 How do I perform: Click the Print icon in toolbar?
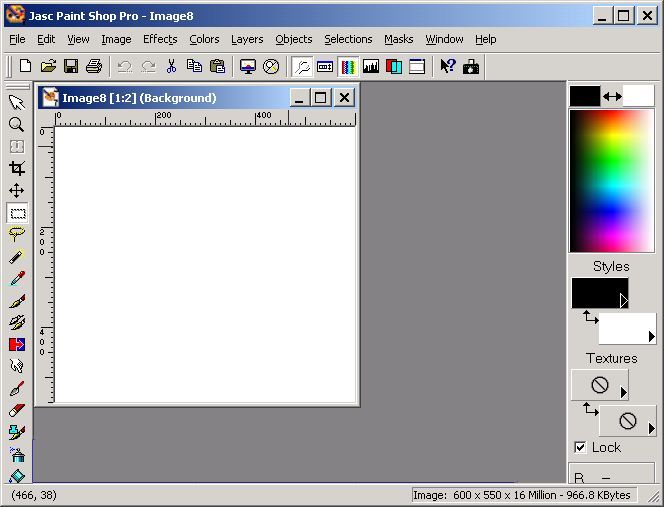94,66
